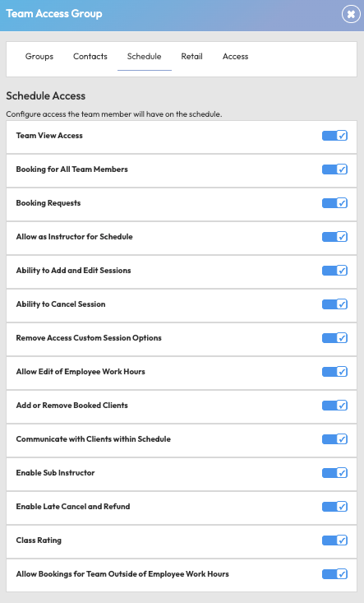Viewport: 364px width, 603px height.
Task: Close the Team Access Group dialog
Action: [x=351, y=14]
